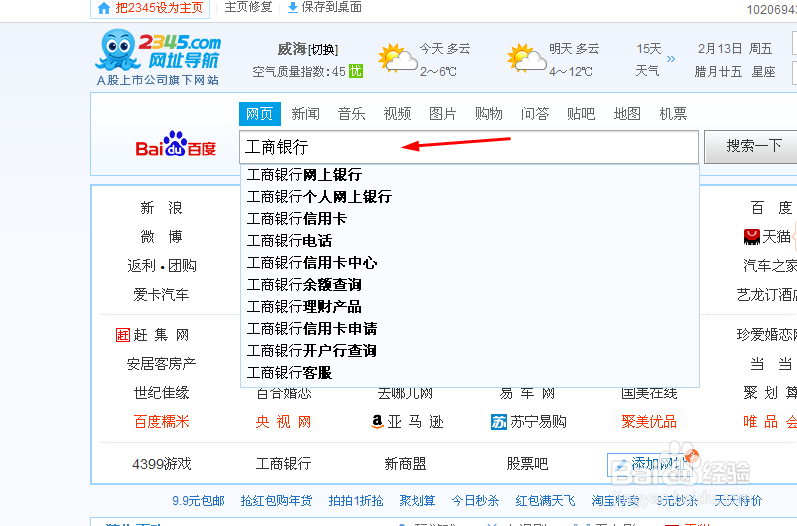Open the 星座 link near the date
This screenshot has width=797, height=526.
pyautogui.click(x=763, y=72)
